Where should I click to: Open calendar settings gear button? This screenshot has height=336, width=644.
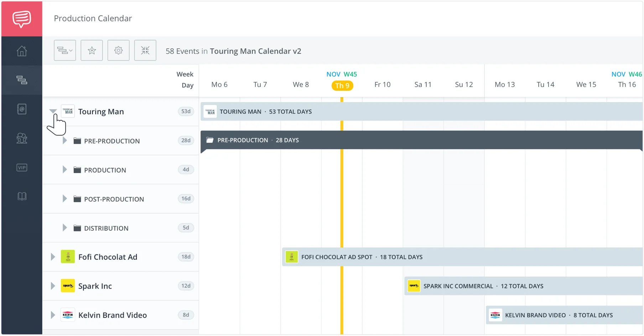tap(119, 51)
